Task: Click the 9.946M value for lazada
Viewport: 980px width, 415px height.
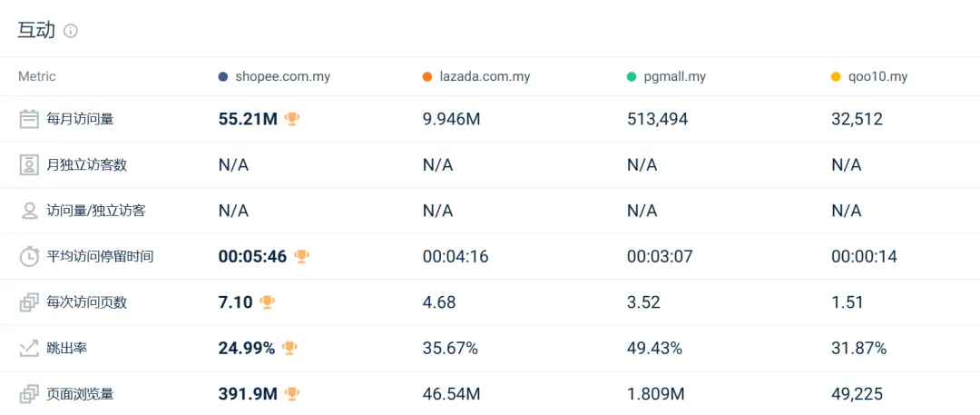Action: click(x=451, y=119)
